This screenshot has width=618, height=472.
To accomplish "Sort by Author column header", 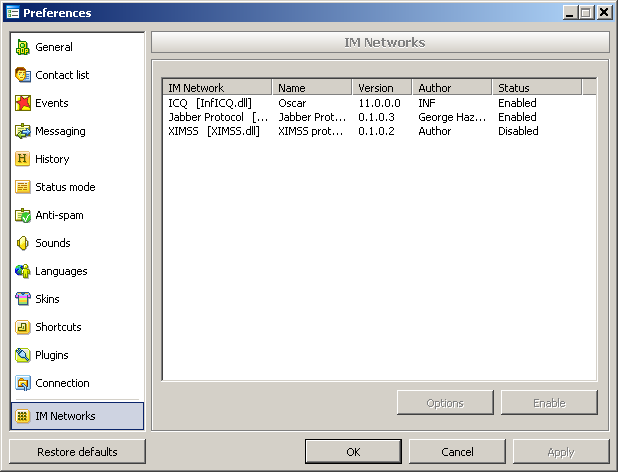I will (452, 87).
